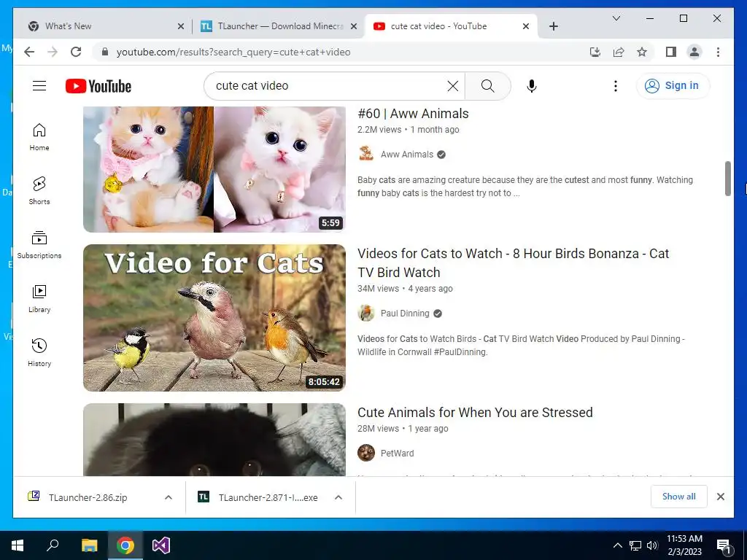Click the Chrome address bar URL

[x=233, y=52]
